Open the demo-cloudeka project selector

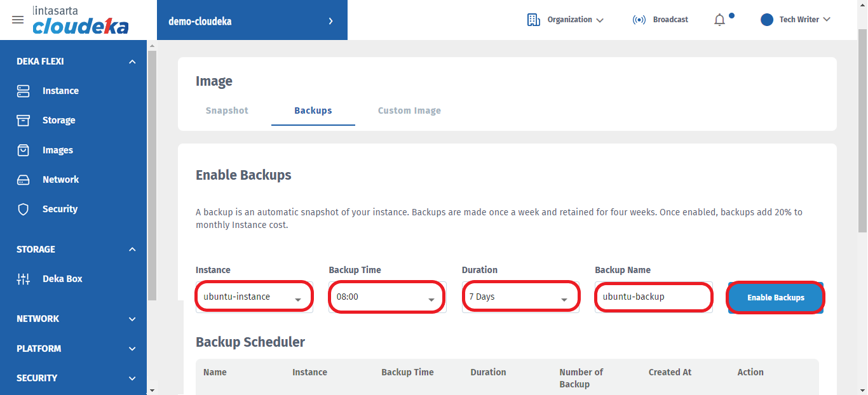(252, 21)
